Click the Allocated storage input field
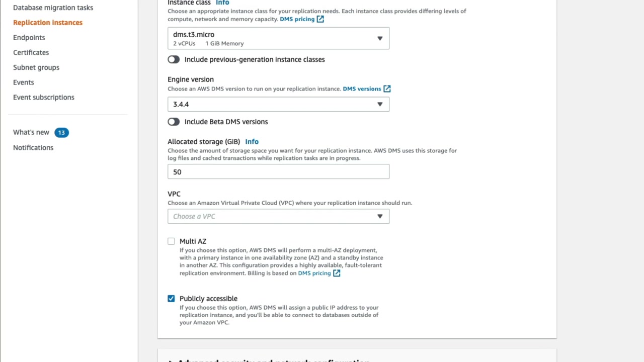Screen dimensions: 644x362 tap(278, 172)
